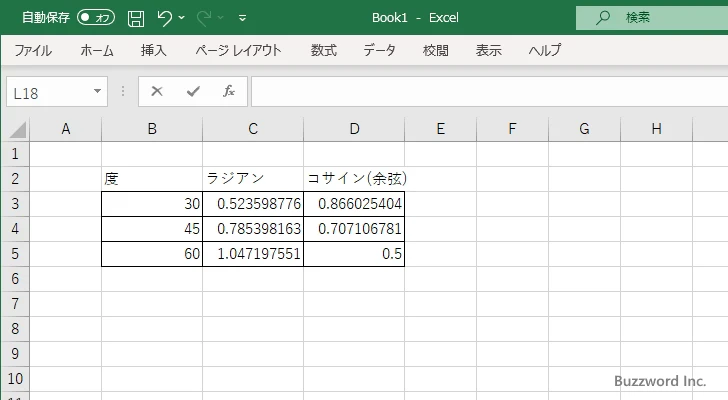
Task: Click the Undo arrow icon
Action: click(164, 18)
